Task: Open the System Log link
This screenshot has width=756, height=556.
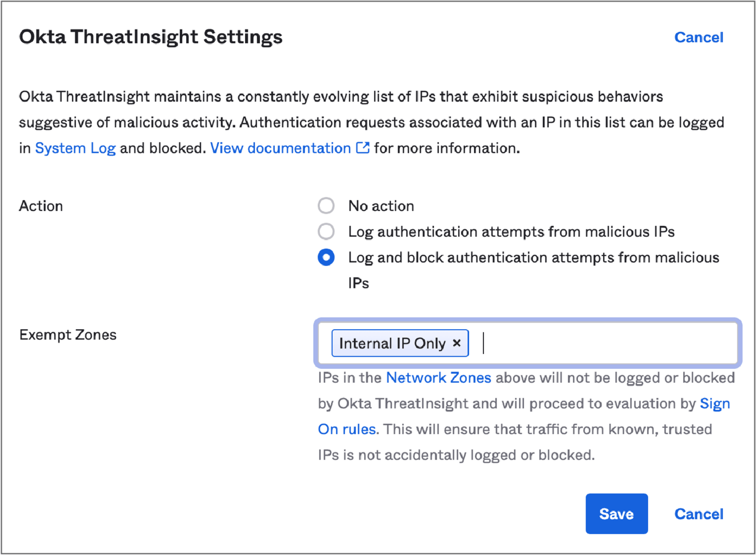Action: 75,148
